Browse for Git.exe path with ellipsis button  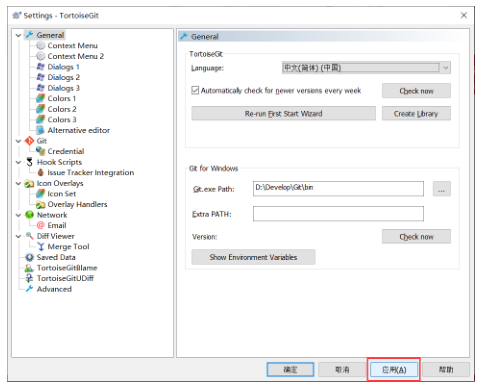click(442, 189)
